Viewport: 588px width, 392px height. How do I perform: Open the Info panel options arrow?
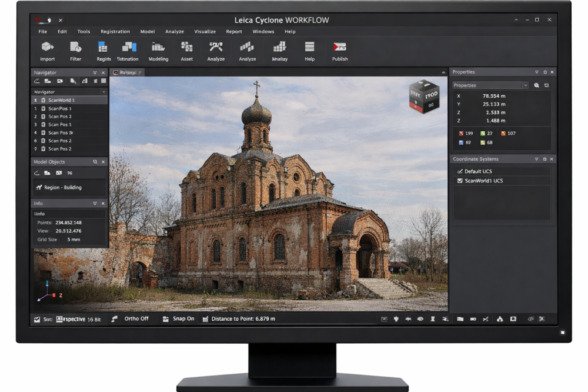pyautogui.click(x=95, y=204)
